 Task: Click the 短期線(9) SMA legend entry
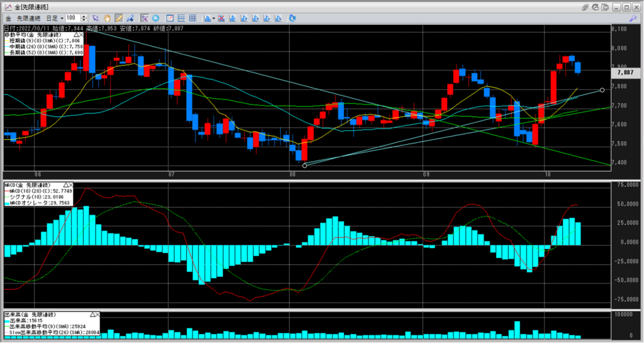pos(43,41)
